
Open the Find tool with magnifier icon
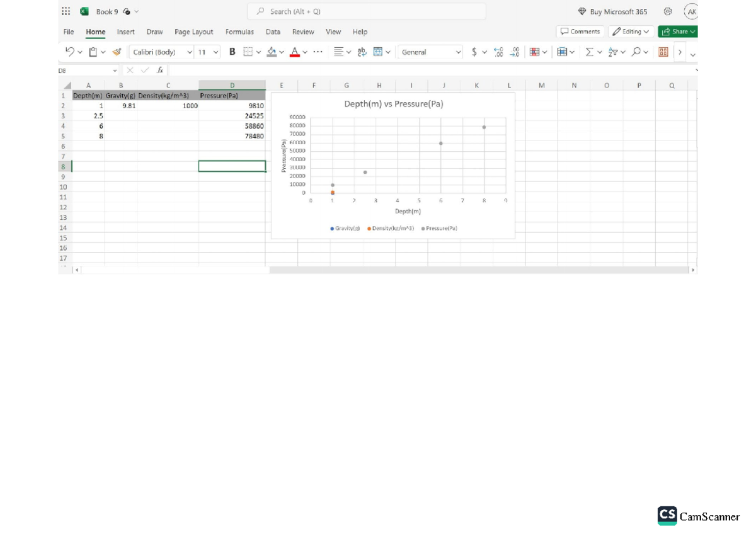(x=636, y=52)
